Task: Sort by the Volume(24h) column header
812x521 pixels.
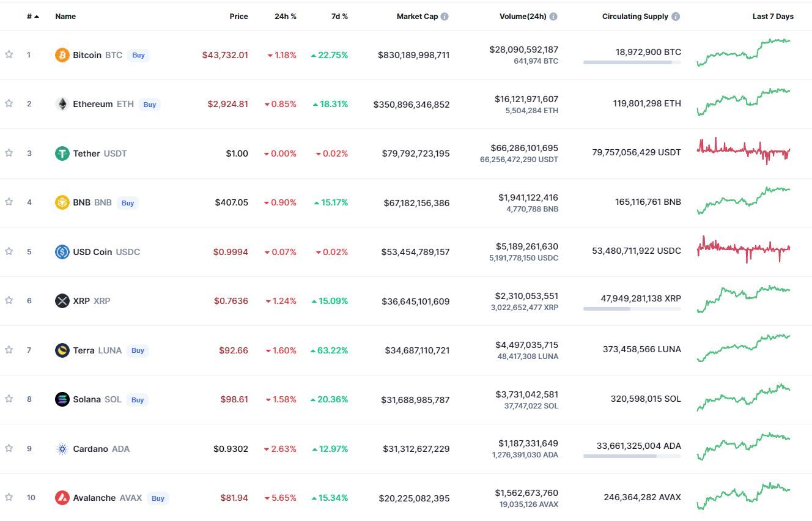Action: tap(523, 17)
